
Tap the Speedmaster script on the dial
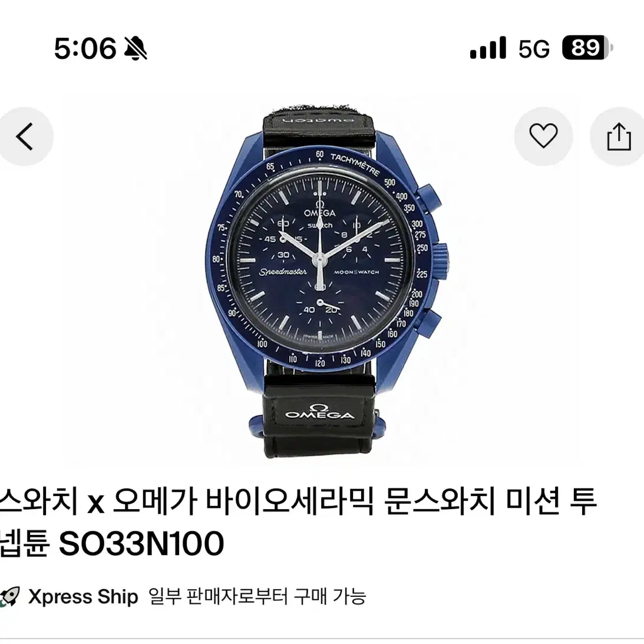pos(283,272)
